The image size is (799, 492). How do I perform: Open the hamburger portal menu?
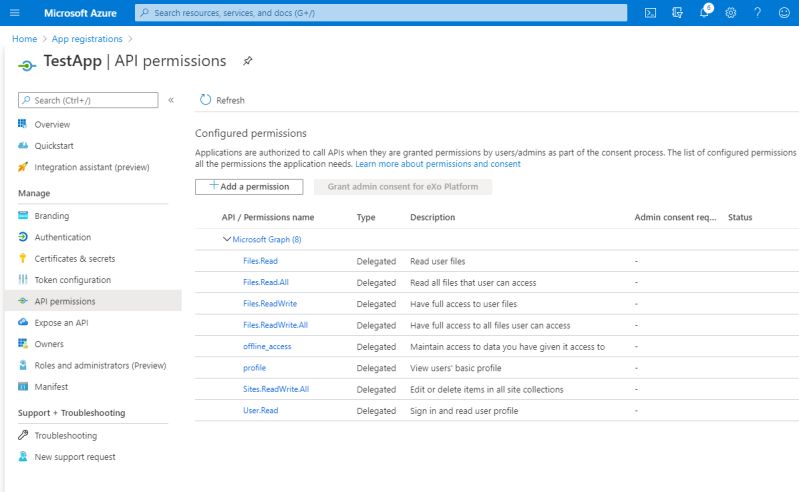[x=14, y=13]
